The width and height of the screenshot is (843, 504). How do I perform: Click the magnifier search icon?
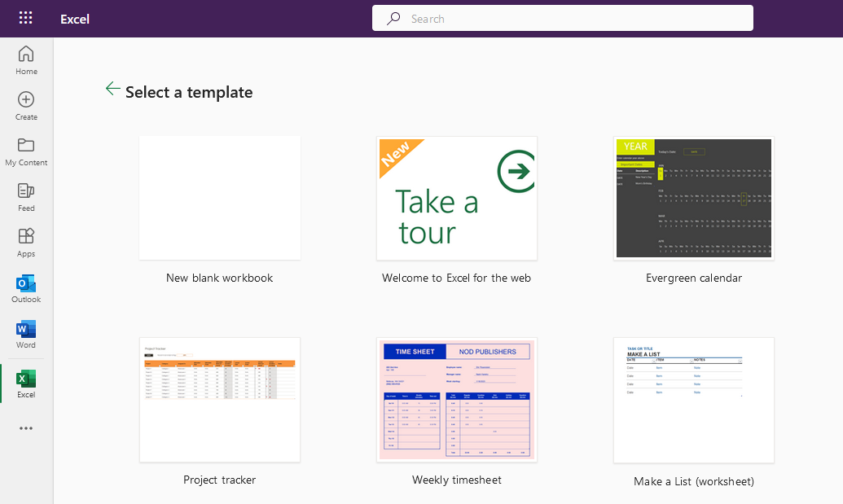[393, 18]
